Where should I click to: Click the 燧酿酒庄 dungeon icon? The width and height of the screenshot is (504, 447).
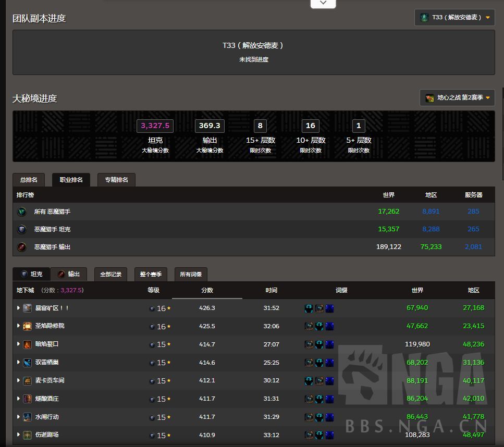28,399
